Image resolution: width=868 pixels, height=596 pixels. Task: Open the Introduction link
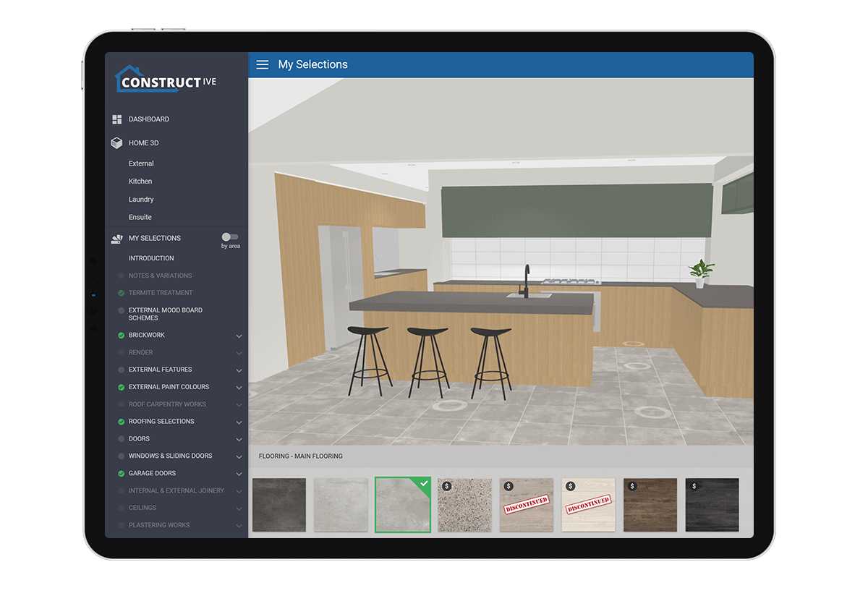pyautogui.click(x=151, y=258)
